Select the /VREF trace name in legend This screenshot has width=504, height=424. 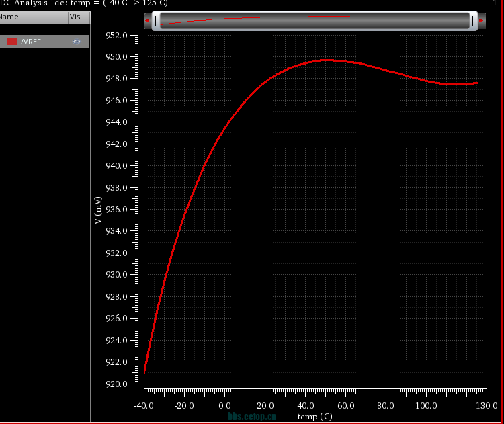tap(31, 42)
